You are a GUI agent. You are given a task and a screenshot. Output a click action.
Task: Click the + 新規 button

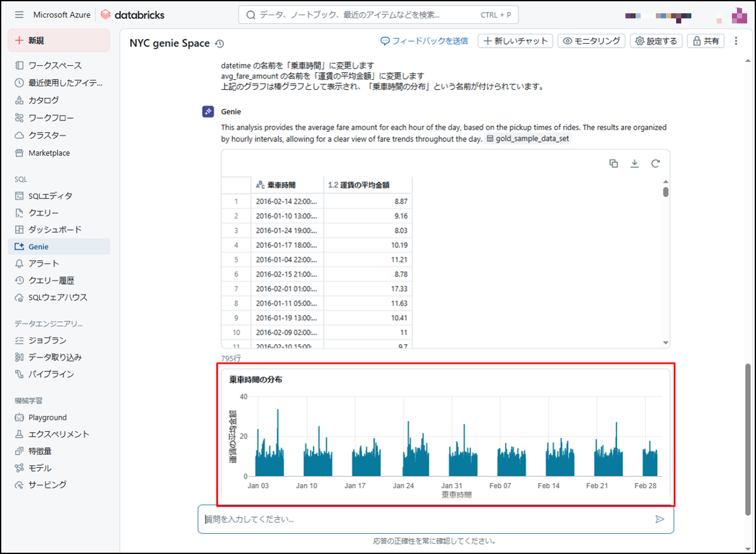click(59, 41)
